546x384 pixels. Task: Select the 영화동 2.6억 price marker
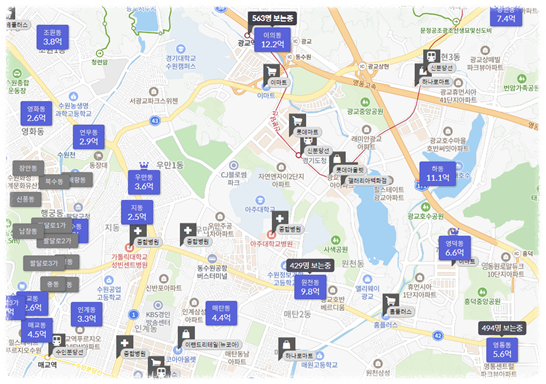(x=36, y=113)
